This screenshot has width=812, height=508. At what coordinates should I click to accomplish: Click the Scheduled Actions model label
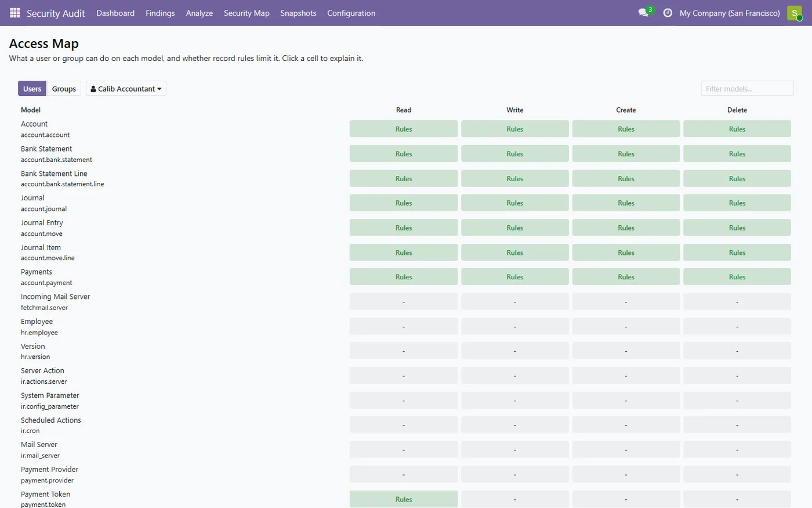51,420
